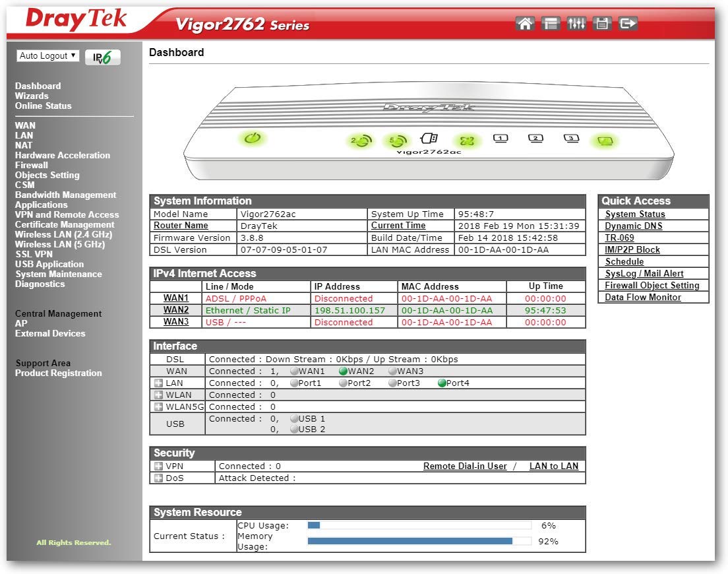Image resolution: width=728 pixels, height=574 pixels.
Task: Open SysLog / Mail Alert link
Action: (644, 274)
